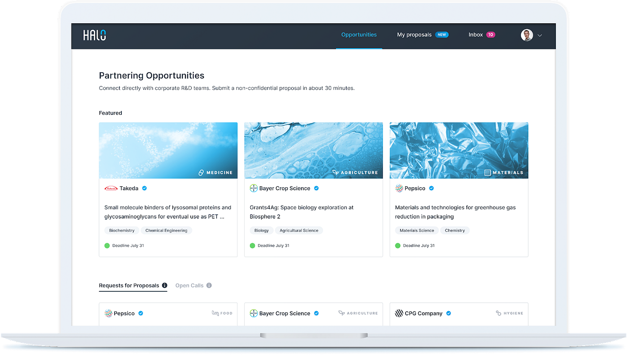Click the Hygiene category icon

pyautogui.click(x=499, y=313)
